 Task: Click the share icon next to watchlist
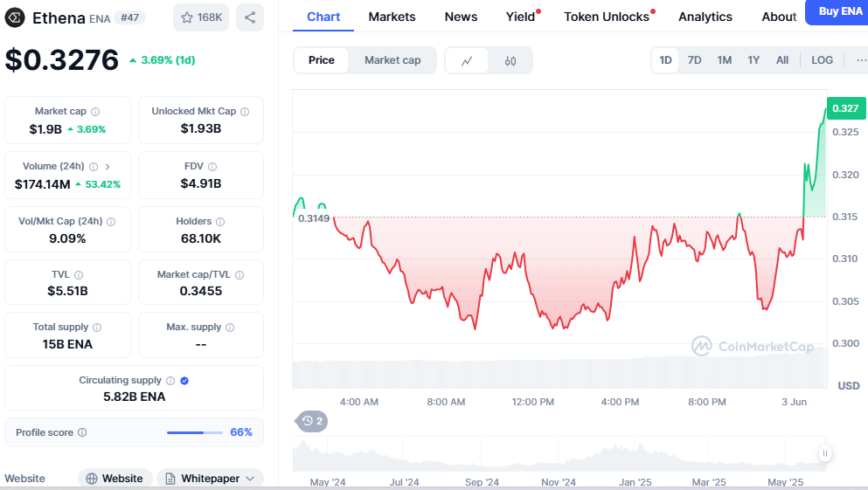coord(250,17)
